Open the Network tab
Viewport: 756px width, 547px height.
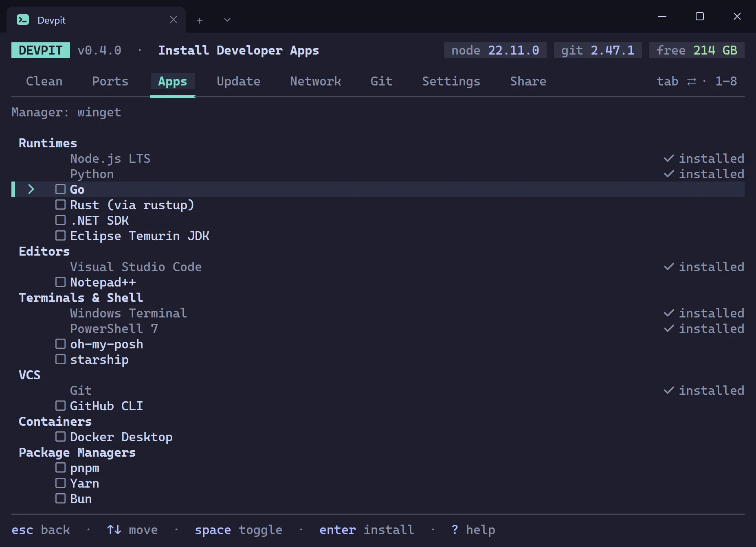[x=315, y=81]
